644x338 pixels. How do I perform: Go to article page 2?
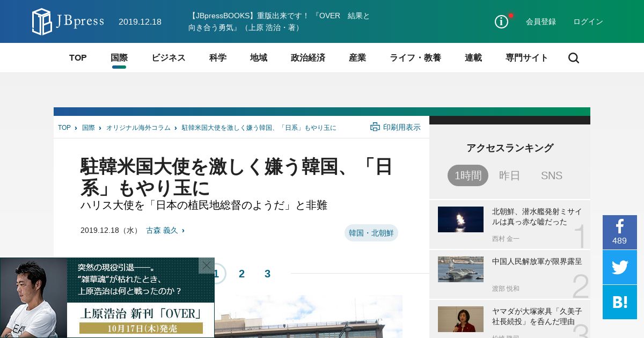point(241,274)
